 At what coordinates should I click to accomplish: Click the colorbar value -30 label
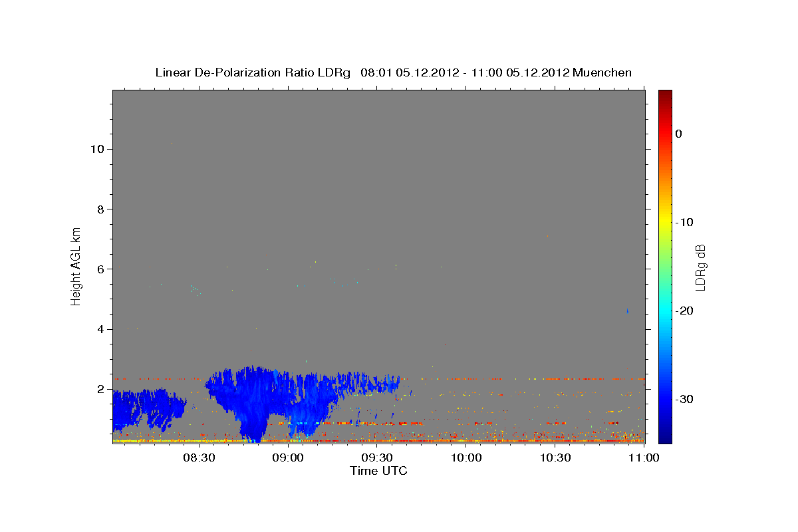coord(685,399)
